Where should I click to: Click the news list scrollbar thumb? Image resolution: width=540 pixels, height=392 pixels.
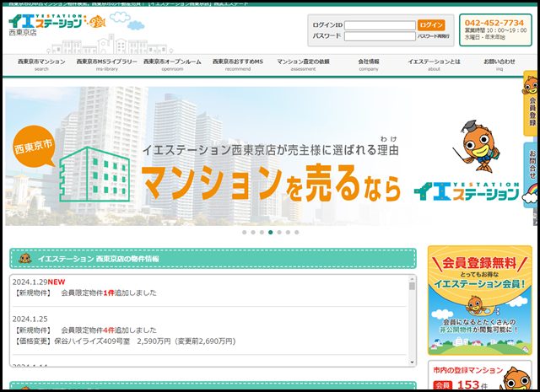pos(412,287)
